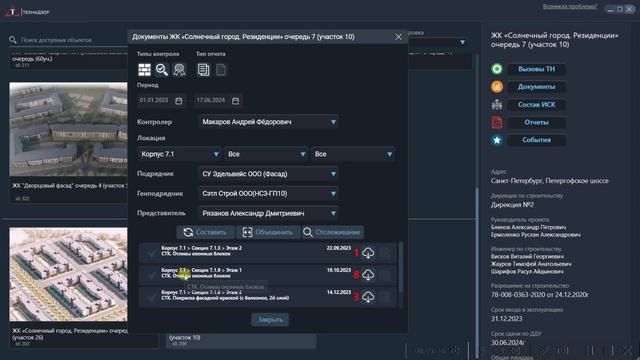Click commissioning date 31.12.2023
The width and height of the screenshot is (640, 360).
(507, 319)
